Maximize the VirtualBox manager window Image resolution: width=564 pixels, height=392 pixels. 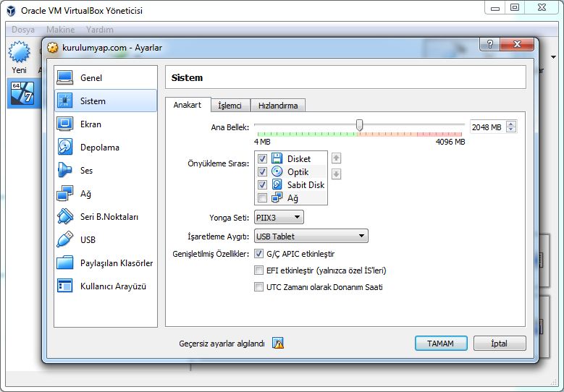[x=515, y=7]
